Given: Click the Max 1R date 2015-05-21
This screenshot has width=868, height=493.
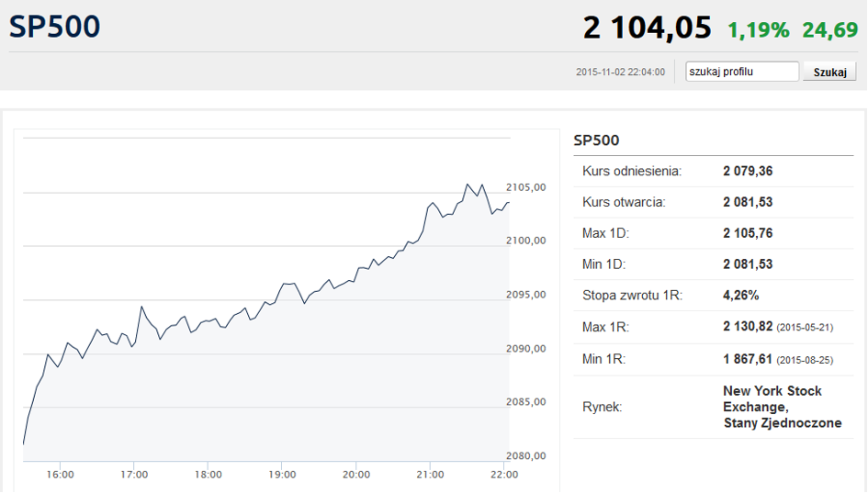Looking at the screenshot, I should point(805,328).
